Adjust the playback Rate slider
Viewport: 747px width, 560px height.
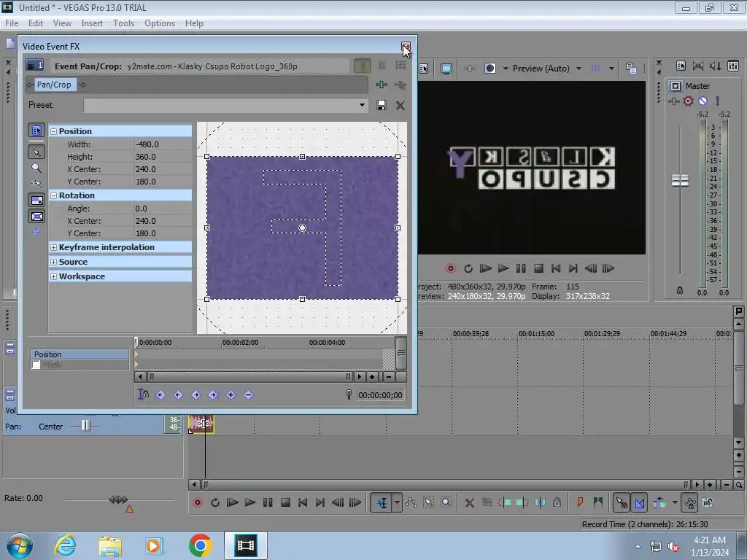(118, 499)
